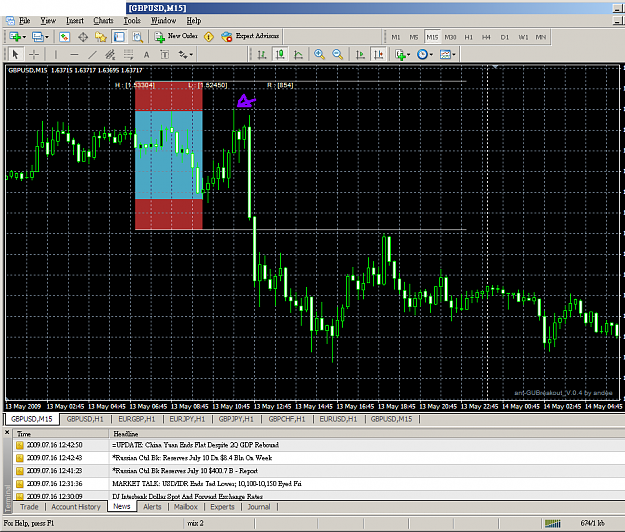This screenshot has width=625, height=532.
Task: Select the M1 timeframe
Action: point(395,37)
